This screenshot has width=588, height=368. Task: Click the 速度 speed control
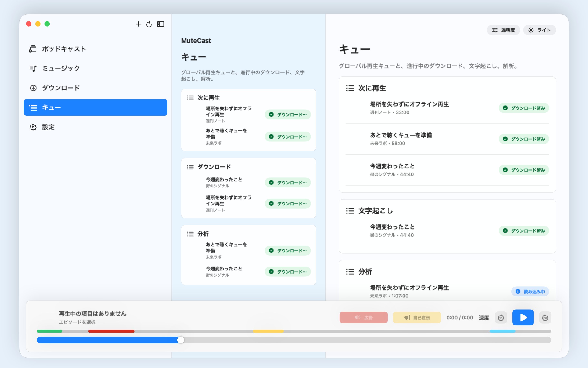click(484, 318)
